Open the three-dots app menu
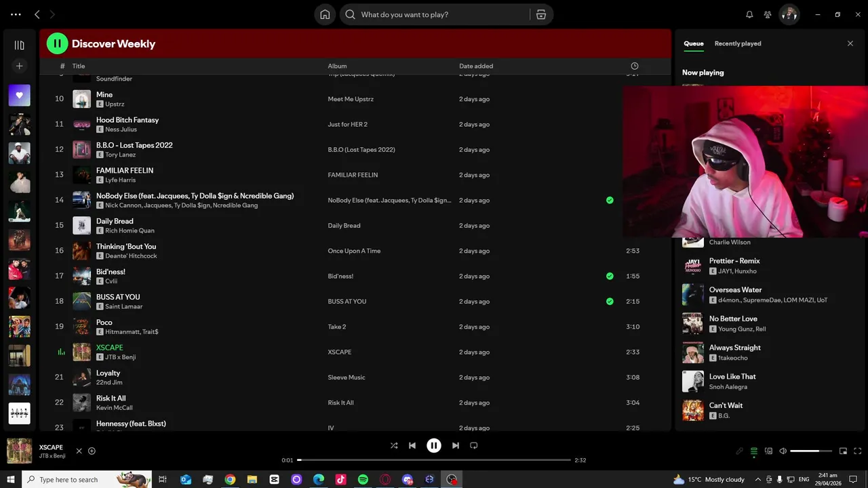Image resolution: width=868 pixels, height=488 pixels. [16, 14]
